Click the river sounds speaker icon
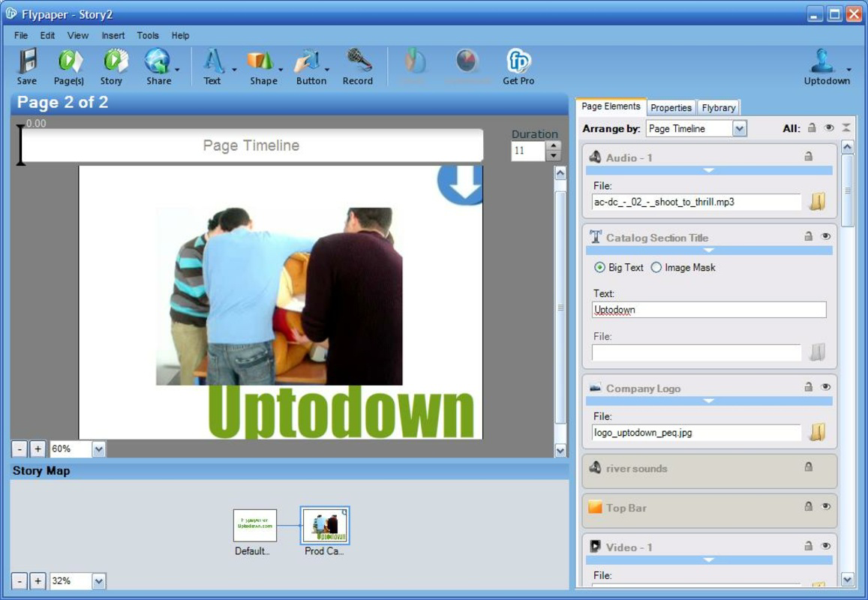868x600 pixels. (595, 468)
